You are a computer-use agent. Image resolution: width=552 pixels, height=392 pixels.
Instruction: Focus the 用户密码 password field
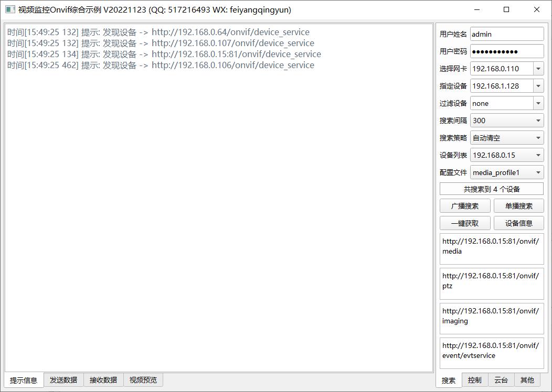pos(506,51)
